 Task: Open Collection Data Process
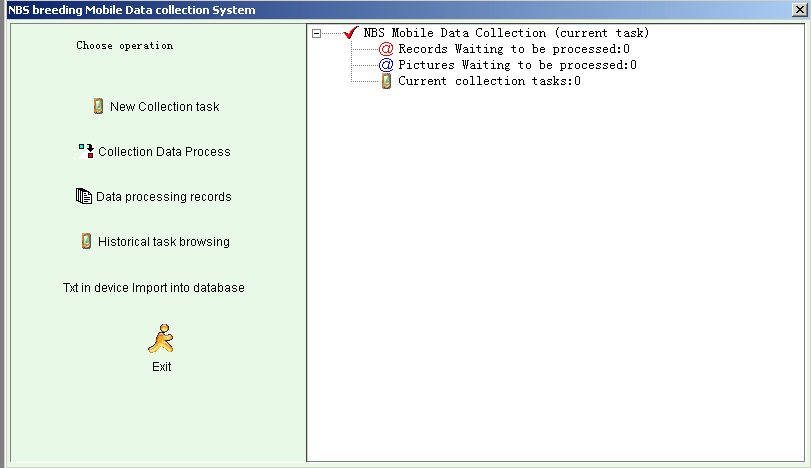pos(164,152)
